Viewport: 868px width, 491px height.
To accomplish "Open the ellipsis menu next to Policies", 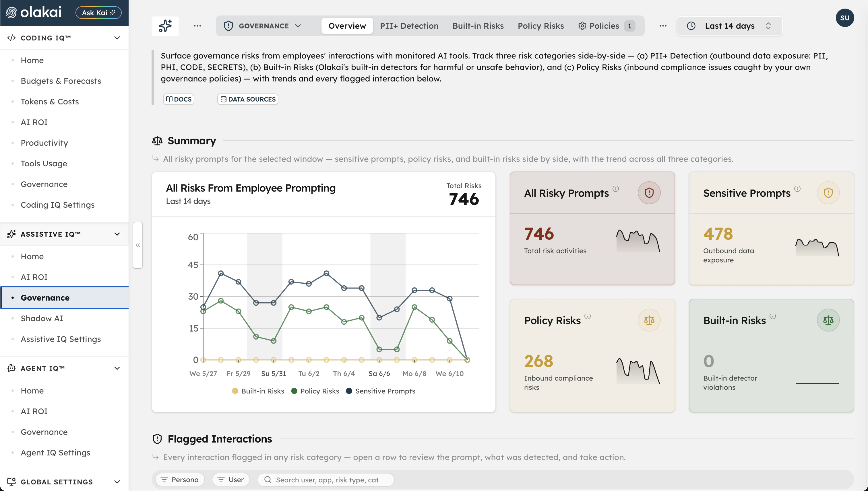I will [x=663, y=26].
